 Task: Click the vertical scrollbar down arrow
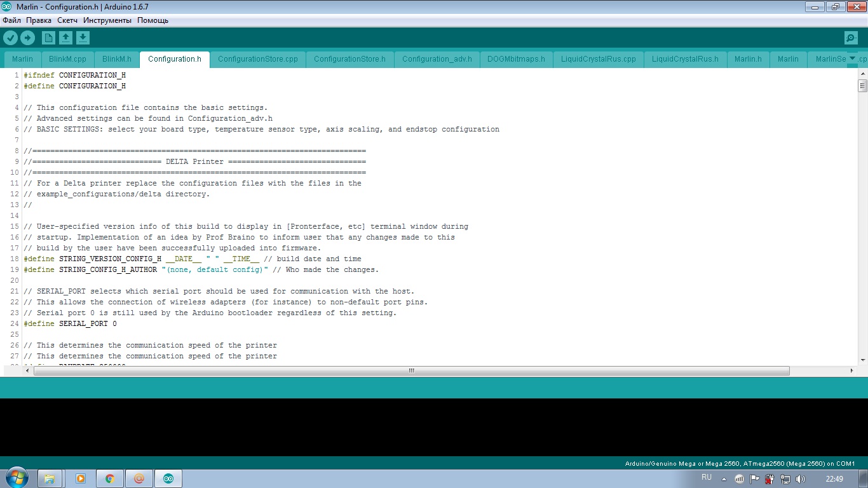[x=862, y=360]
